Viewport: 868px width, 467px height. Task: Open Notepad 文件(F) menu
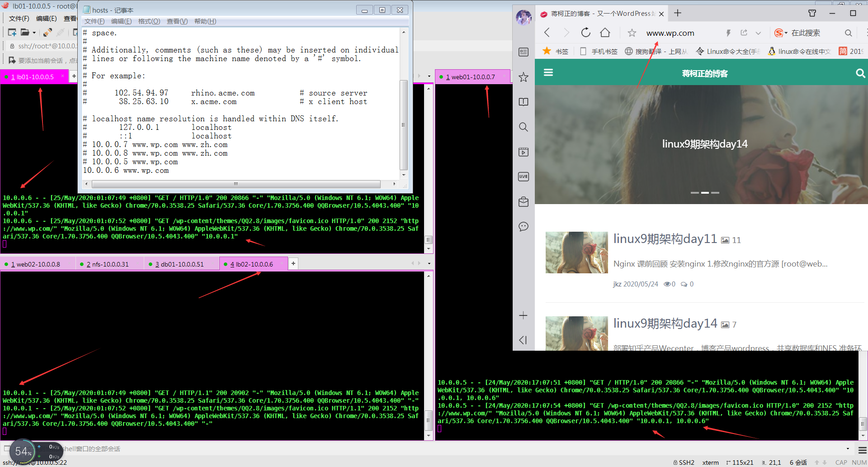click(x=94, y=21)
